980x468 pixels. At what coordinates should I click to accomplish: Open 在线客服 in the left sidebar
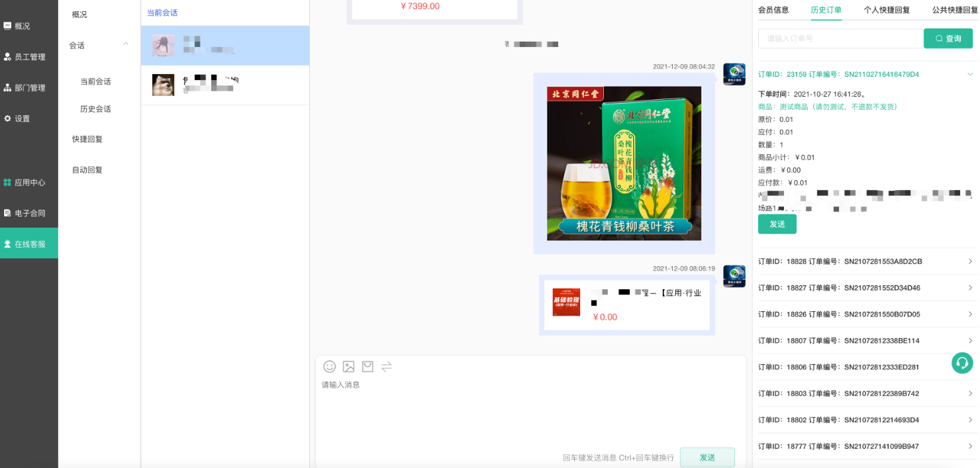click(29, 244)
